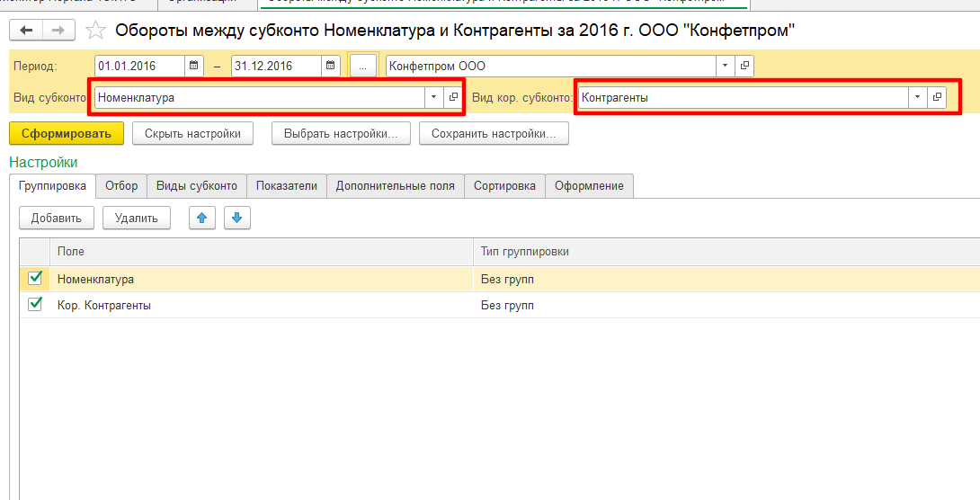Expand the Вид кор. субконто dropdown
980x500 pixels.
pyautogui.click(x=917, y=97)
